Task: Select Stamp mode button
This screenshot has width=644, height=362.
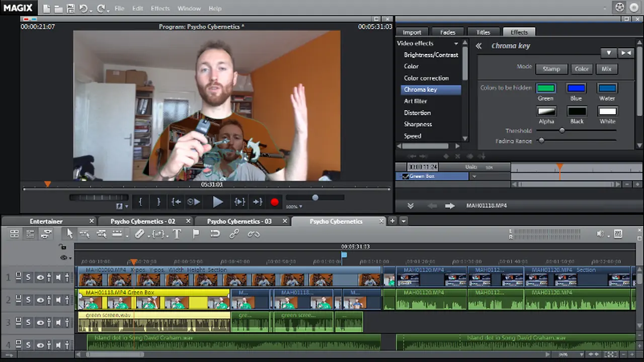Action: pyautogui.click(x=551, y=69)
